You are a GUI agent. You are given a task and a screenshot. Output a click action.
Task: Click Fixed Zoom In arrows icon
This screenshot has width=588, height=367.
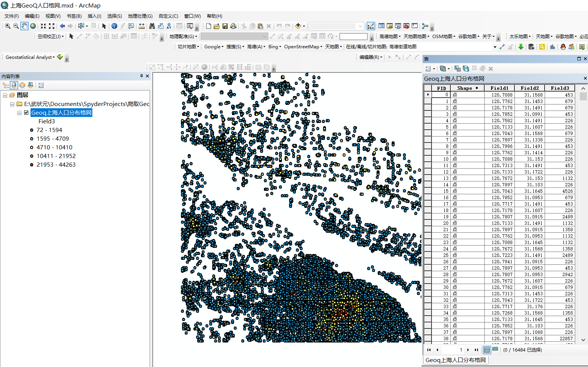tap(43, 26)
